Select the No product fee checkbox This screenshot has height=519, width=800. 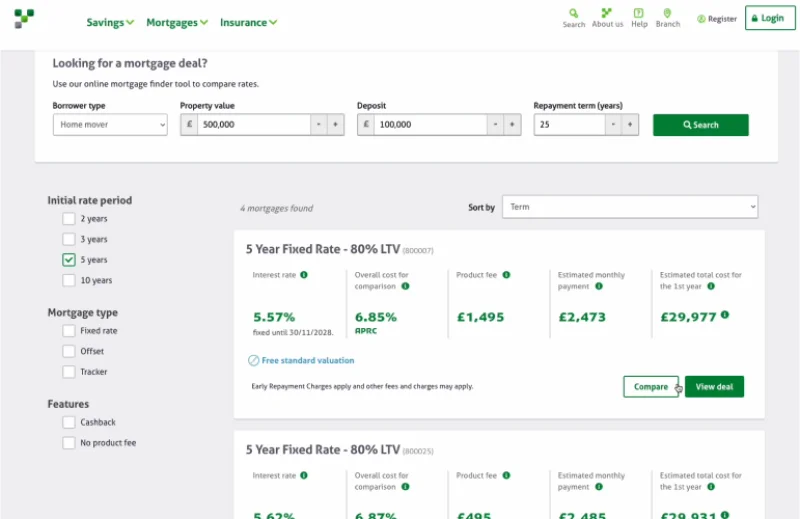pyautogui.click(x=69, y=442)
